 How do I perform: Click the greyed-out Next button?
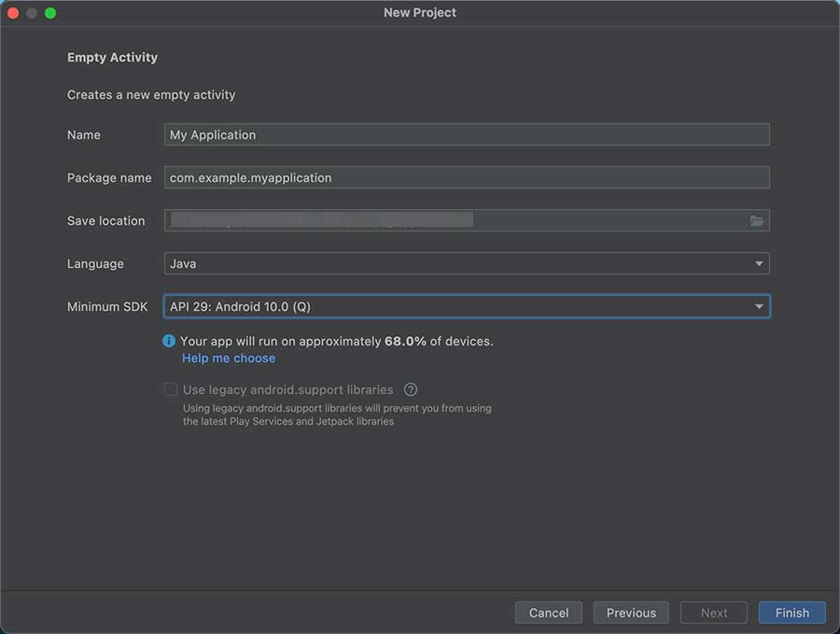pos(714,613)
